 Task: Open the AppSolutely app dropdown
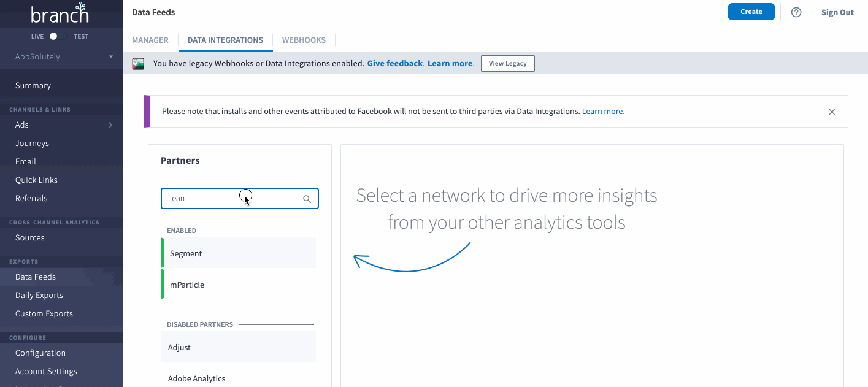[61, 56]
